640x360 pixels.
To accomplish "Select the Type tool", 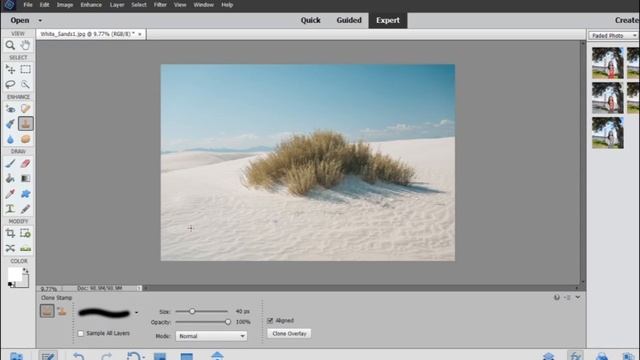I will click(x=10, y=209).
